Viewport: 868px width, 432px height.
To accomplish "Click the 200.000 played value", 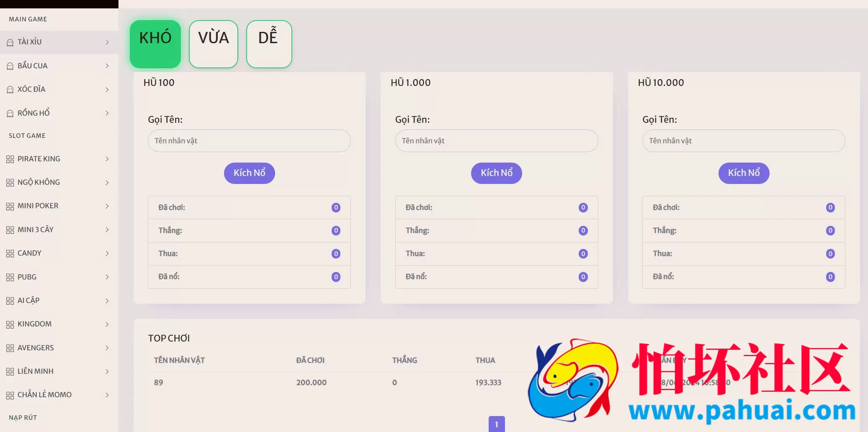I will coord(311,383).
